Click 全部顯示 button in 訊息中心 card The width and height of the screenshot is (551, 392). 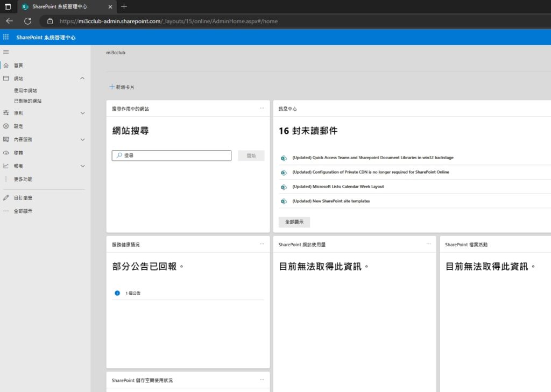pyautogui.click(x=294, y=222)
